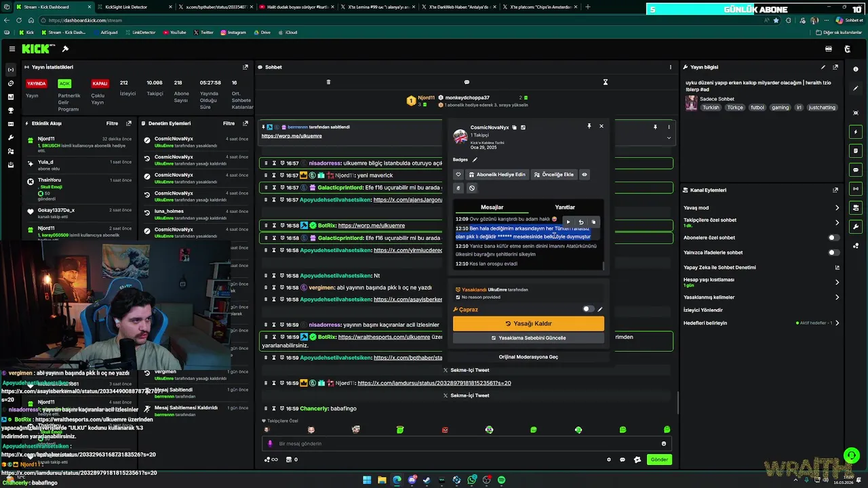Click the hourglass icon above chat

coord(606,82)
